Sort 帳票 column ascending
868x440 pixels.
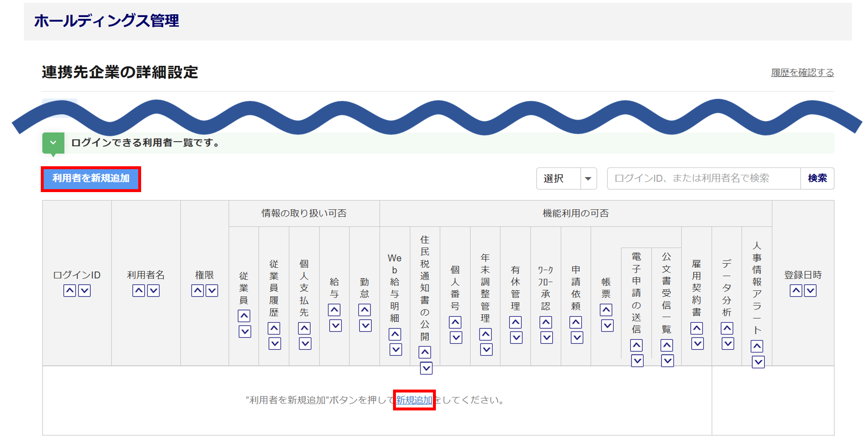click(x=606, y=310)
